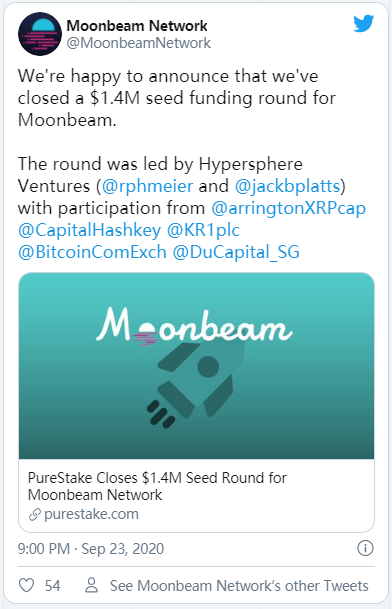See Moonbeam Network's other Tweets
Screen dimensions: 392x609
239,586
